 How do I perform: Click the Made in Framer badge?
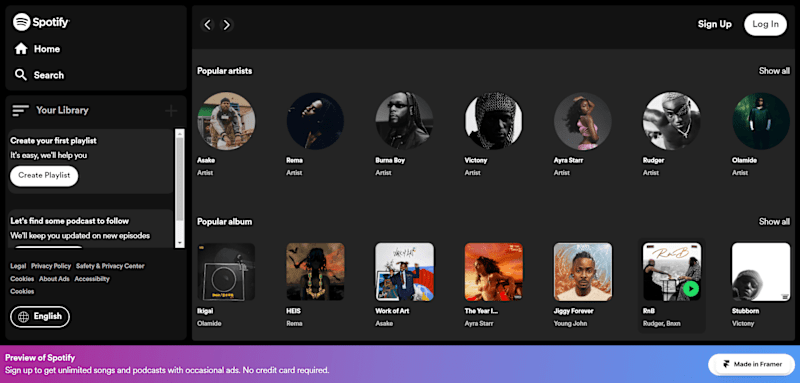pos(752,365)
